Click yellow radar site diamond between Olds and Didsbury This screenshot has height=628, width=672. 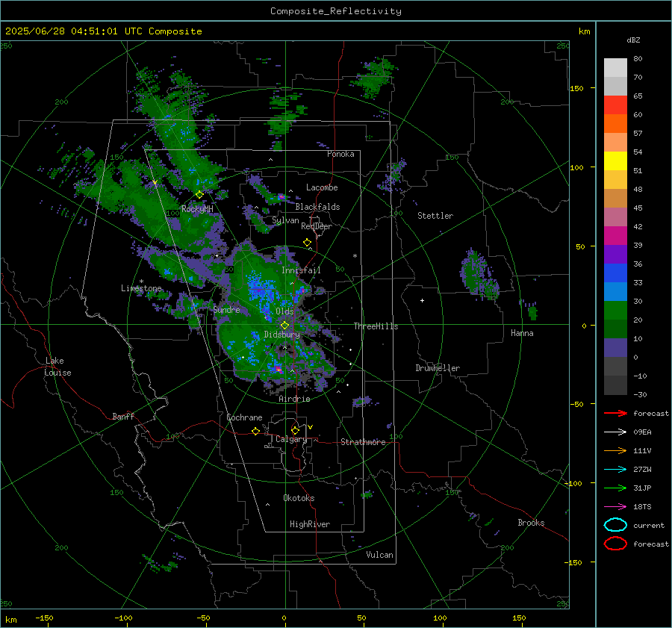click(284, 326)
